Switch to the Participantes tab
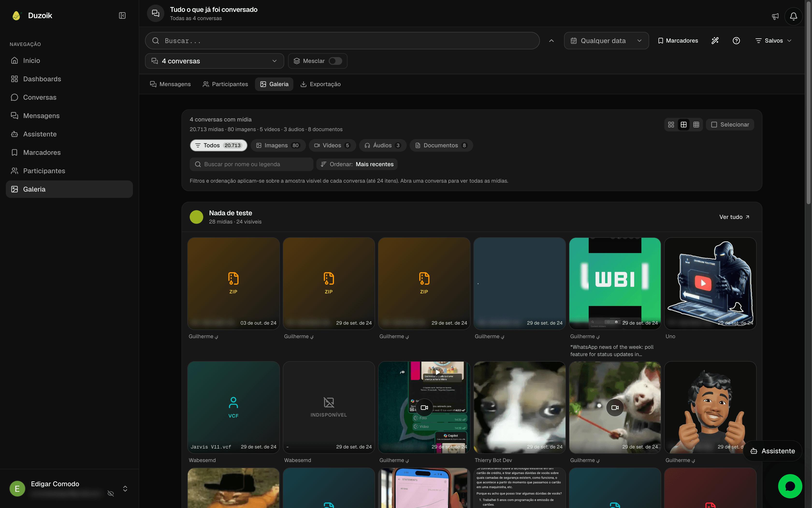Viewport: 812px width, 508px height. [x=225, y=84]
